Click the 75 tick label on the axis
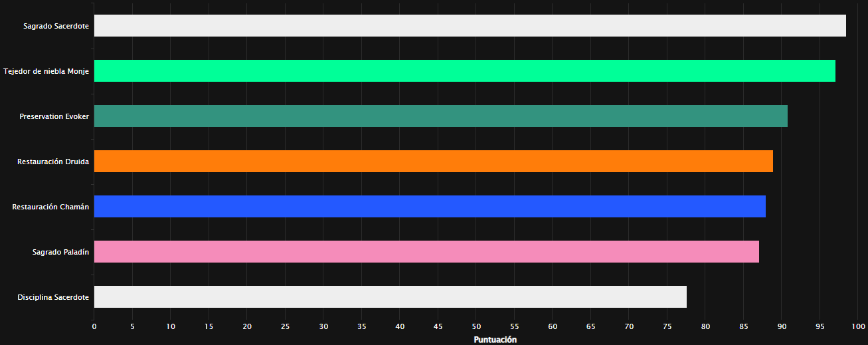 coord(667,326)
